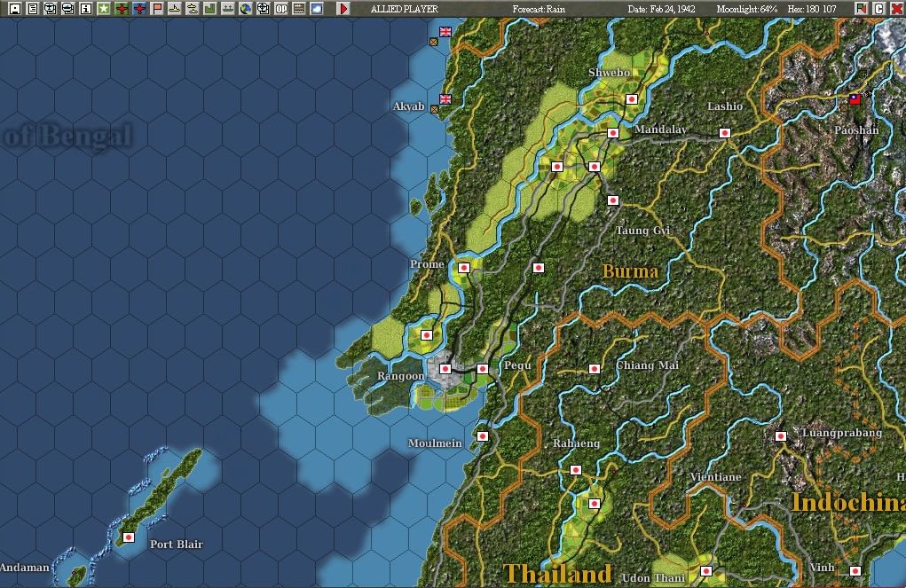This screenshot has width=906, height=588.
Task: Click the 'Forecast: Rain' status text
Action: click(539, 9)
